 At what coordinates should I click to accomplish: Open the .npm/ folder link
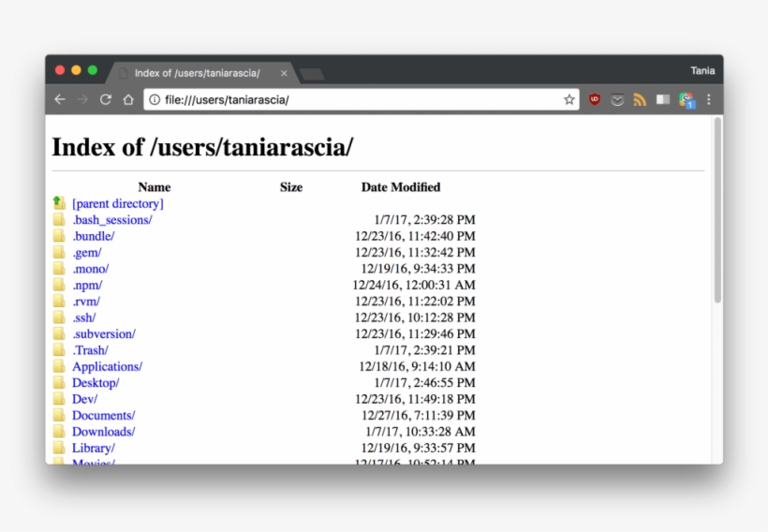[87, 285]
